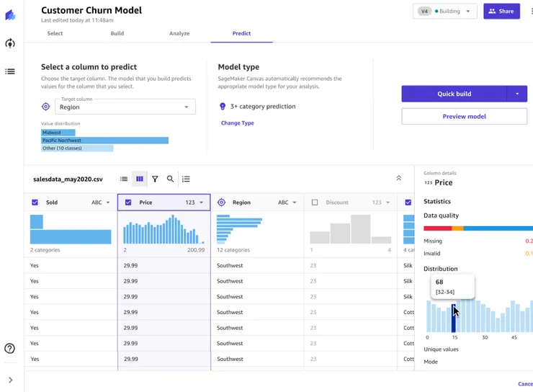Go to the Build tab
The width and height of the screenshot is (533, 392).
(117, 33)
